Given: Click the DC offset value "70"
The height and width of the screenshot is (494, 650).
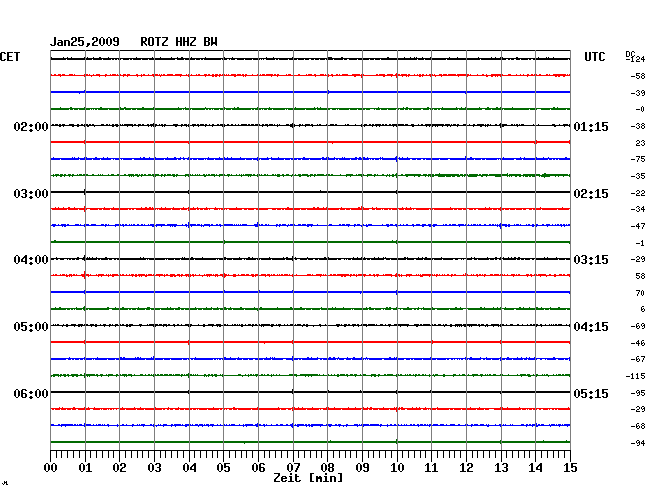Looking at the screenshot, I should point(640,293).
